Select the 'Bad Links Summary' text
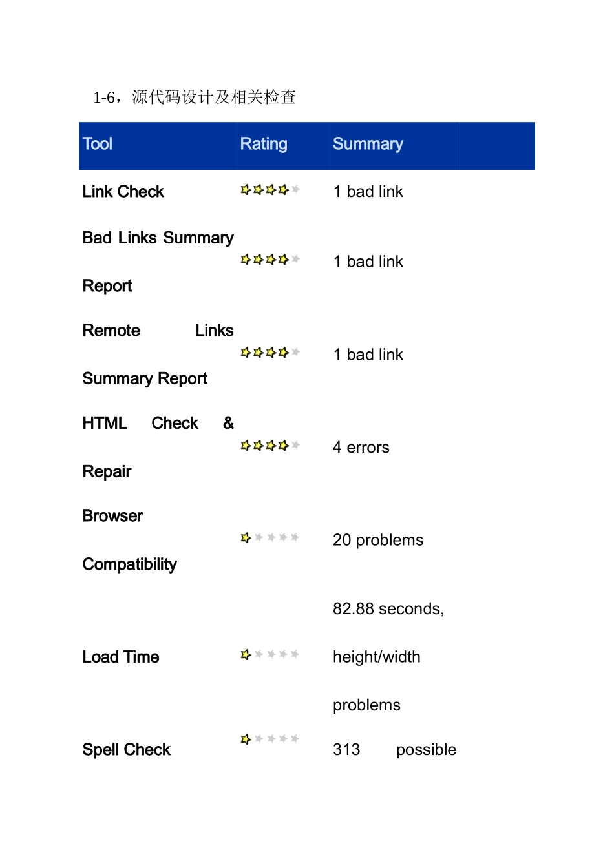The height and width of the screenshot is (868, 614). coord(158,238)
